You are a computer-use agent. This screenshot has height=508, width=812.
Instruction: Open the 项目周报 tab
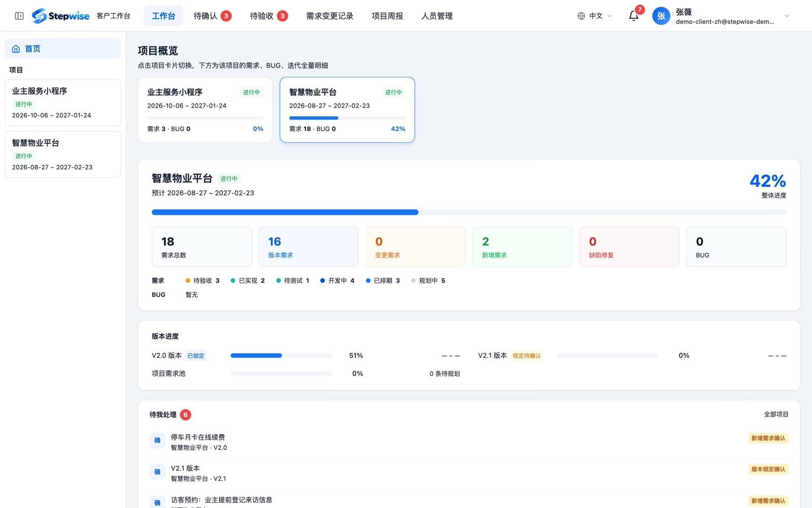387,16
